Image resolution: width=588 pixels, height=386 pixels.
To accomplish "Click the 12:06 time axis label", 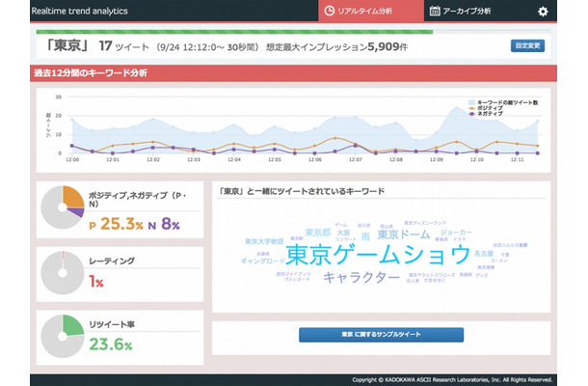I will tap(314, 159).
